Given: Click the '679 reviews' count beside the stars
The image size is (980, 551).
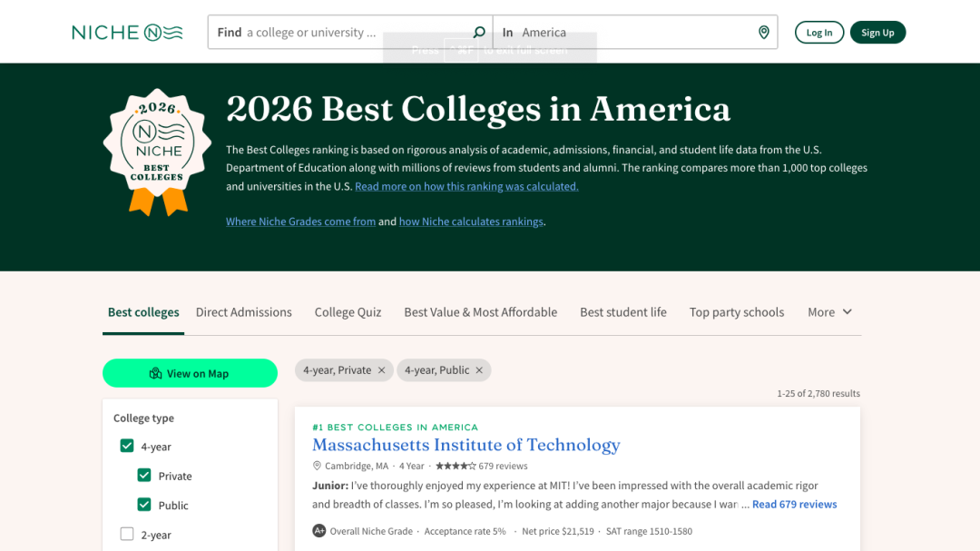Looking at the screenshot, I should (x=503, y=466).
